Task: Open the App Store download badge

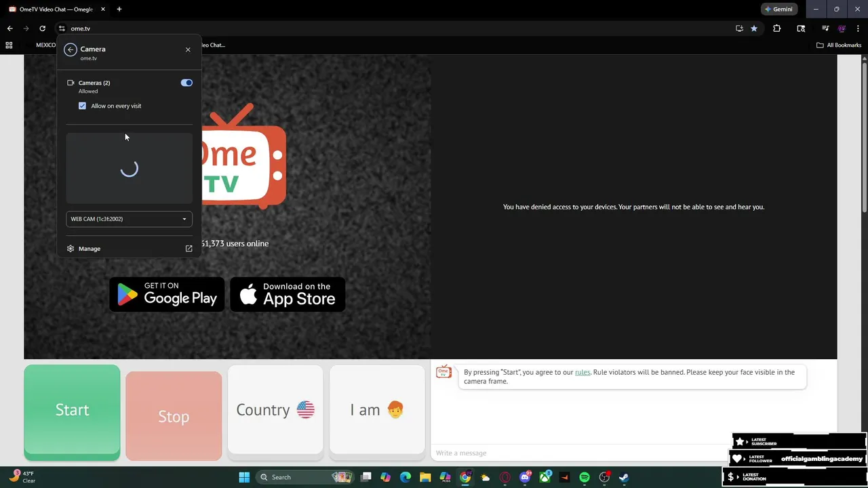Action: click(x=288, y=294)
